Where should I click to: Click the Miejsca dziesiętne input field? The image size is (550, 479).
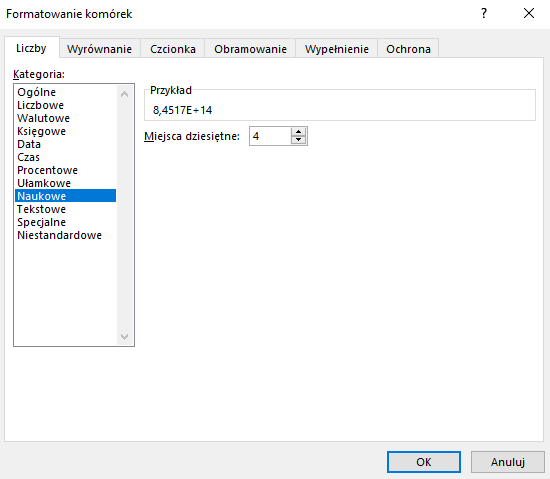(x=270, y=136)
